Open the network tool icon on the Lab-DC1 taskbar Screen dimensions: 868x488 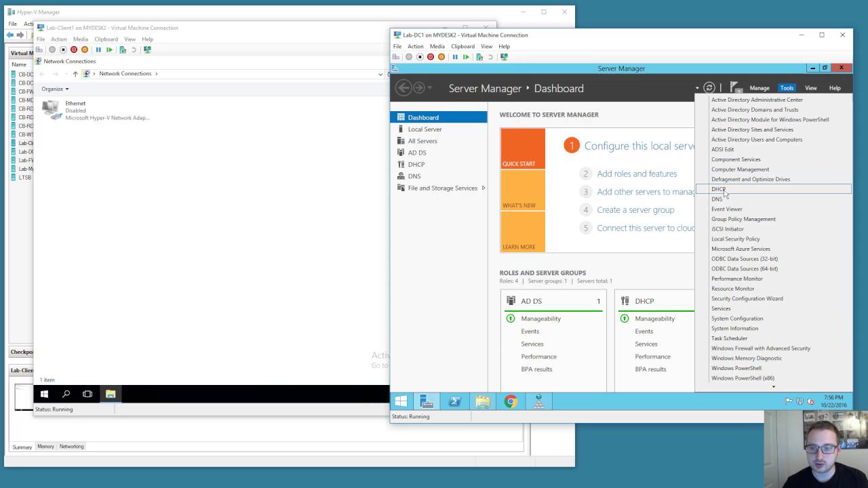[x=538, y=402]
